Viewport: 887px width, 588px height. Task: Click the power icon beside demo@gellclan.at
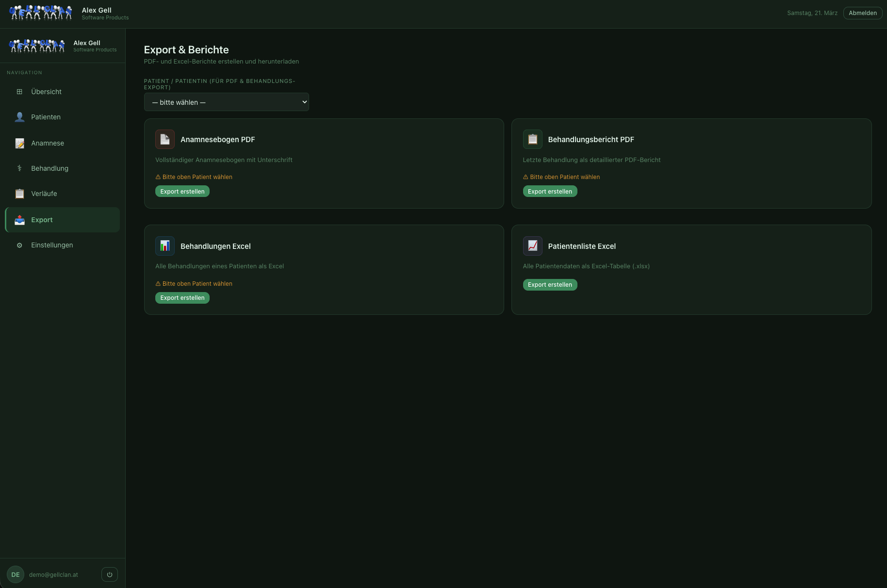[x=110, y=574]
